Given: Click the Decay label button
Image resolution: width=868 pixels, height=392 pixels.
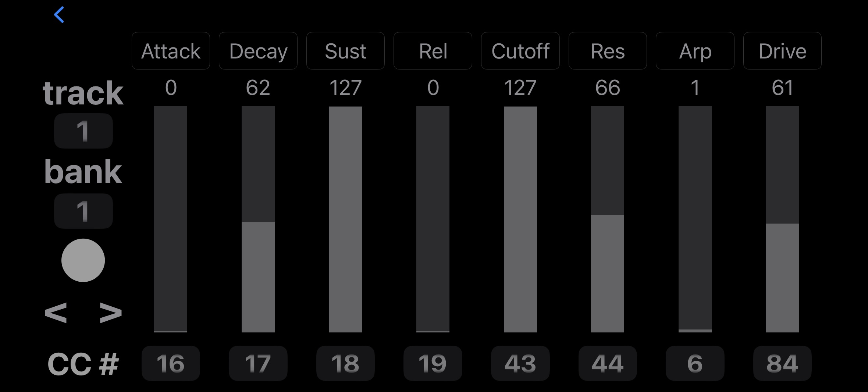Looking at the screenshot, I should [258, 51].
